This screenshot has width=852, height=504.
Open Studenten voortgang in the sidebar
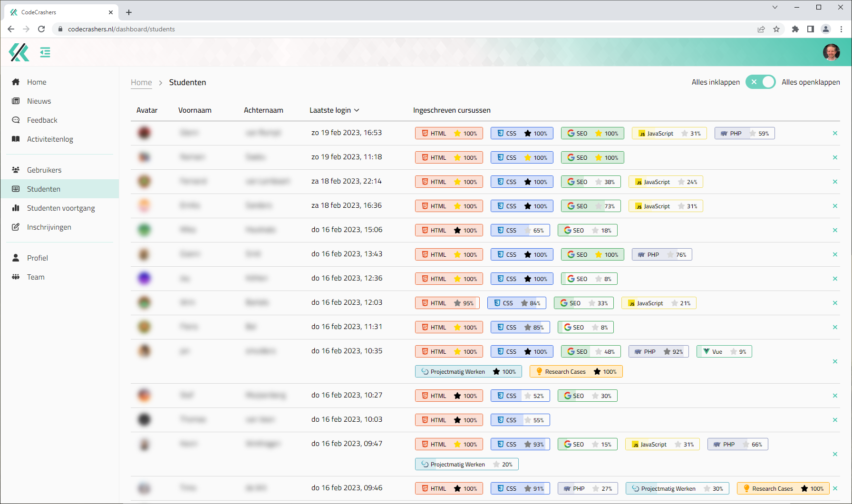[61, 208]
